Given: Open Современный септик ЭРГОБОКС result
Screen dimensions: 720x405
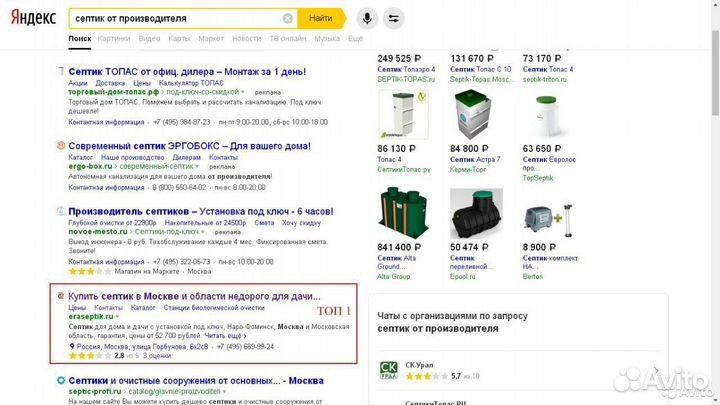Looking at the screenshot, I should pos(189,146).
